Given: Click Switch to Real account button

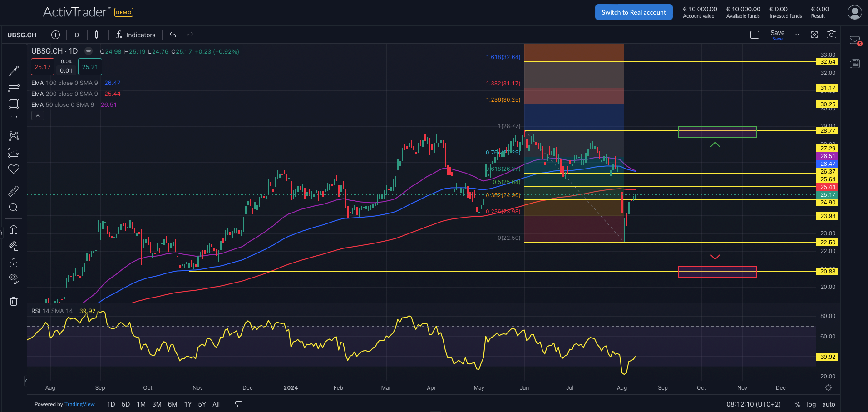Looking at the screenshot, I should click(634, 12).
